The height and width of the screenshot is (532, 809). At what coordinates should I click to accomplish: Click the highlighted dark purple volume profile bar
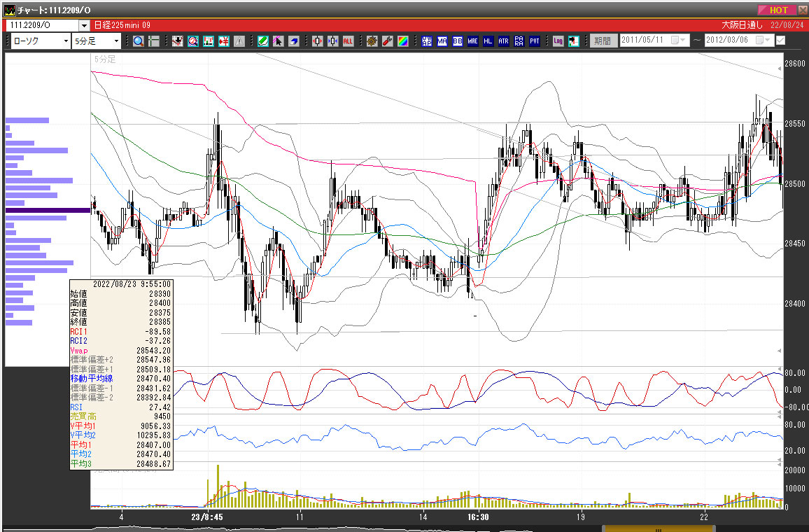point(48,211)
